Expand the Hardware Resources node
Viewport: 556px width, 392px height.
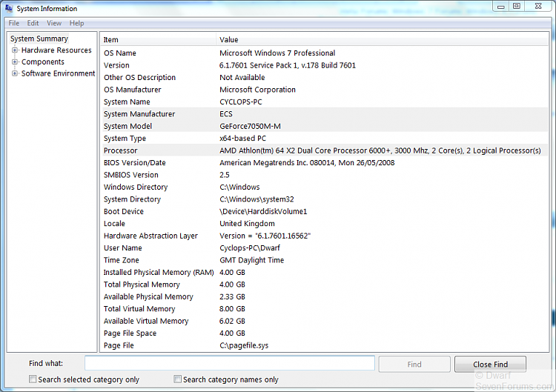15,50
